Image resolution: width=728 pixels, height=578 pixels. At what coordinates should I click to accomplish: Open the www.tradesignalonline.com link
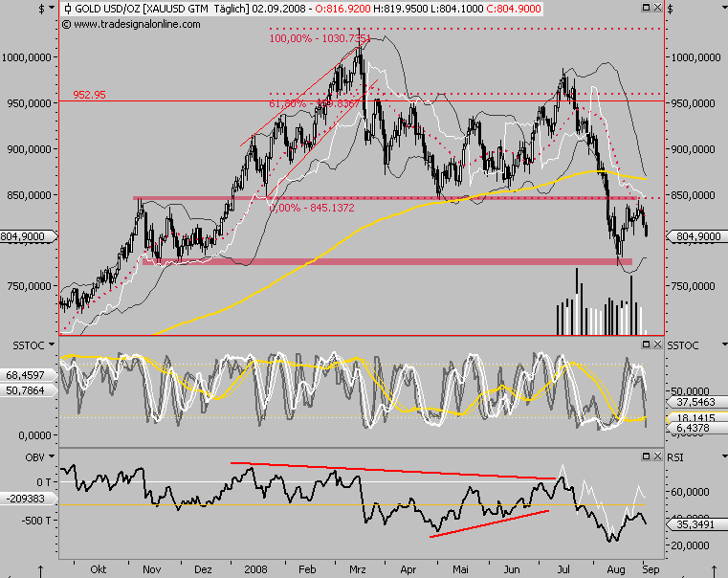pyautogui.click(x=137, y=24)
